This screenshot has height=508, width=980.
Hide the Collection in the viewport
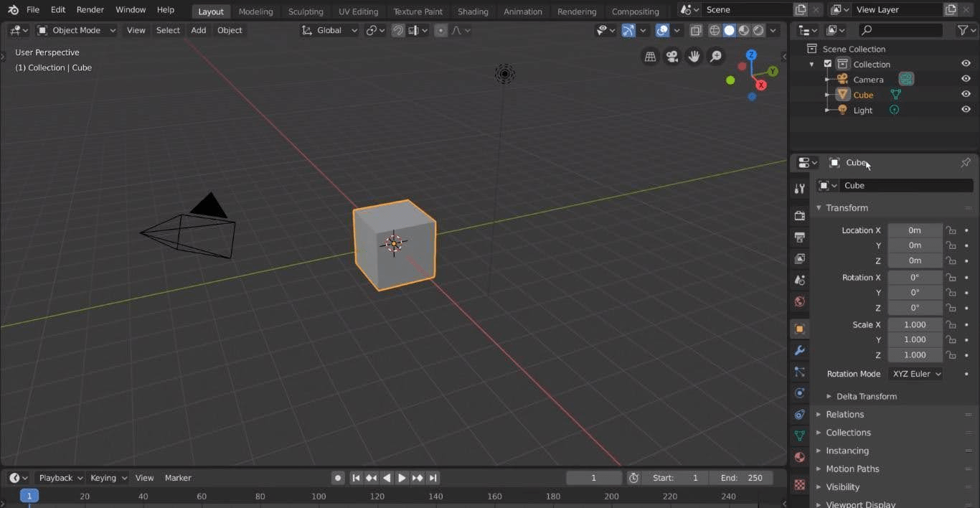[966, 64]
